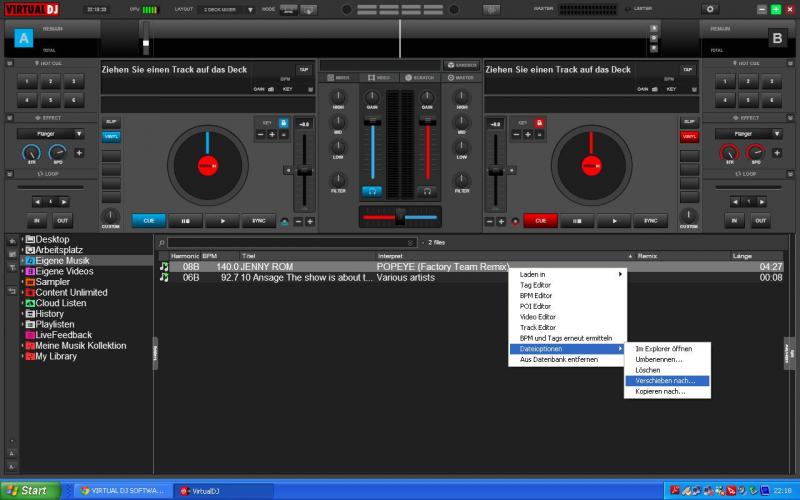
Task: Enable SLIP mode on deck A
Action: point(110,122)
